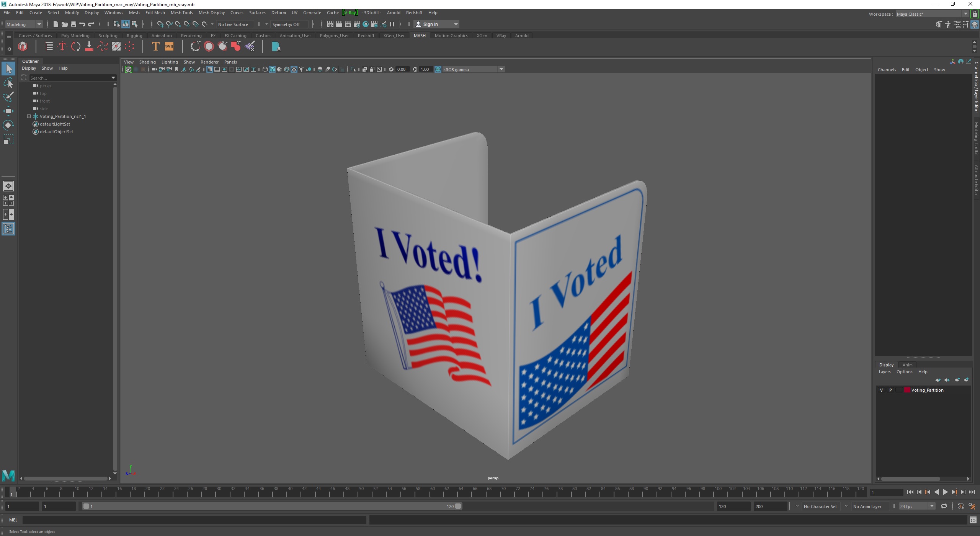Toggle loop playback mode button
The width and height of the screenshot is (980, 536).
tap(944, 507)
